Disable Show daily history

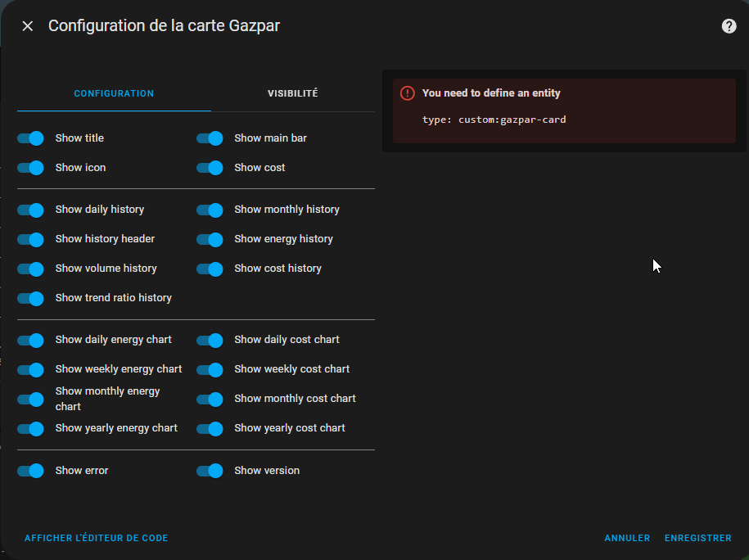pos(30,210)
